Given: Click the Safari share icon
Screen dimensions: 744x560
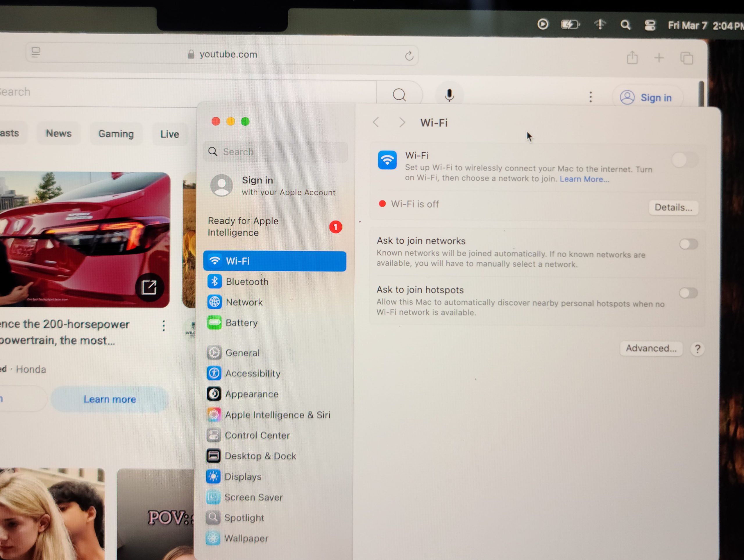Looking at the screenshot, I should click(632, 58).
